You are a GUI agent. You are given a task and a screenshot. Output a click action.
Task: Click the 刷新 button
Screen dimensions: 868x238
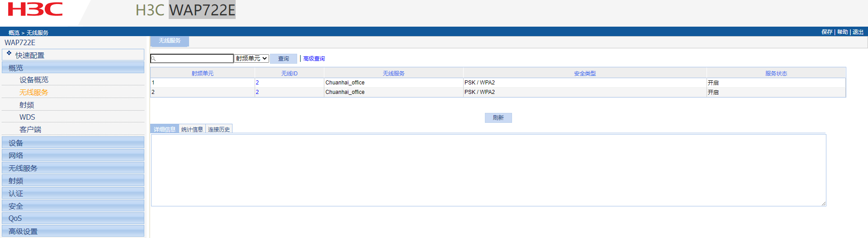[x=498, y=117]
